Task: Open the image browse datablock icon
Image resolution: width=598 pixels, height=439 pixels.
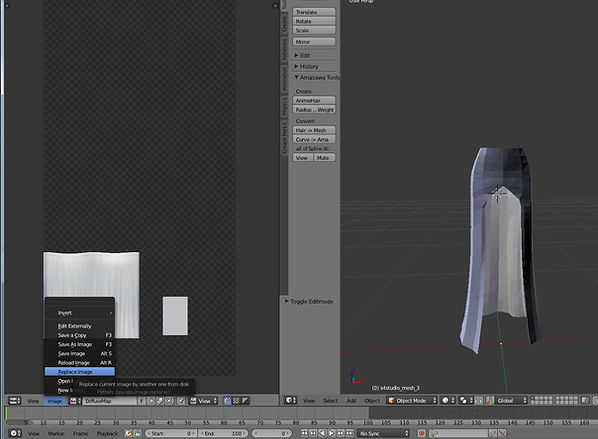Action: click(x=76, y=401)
